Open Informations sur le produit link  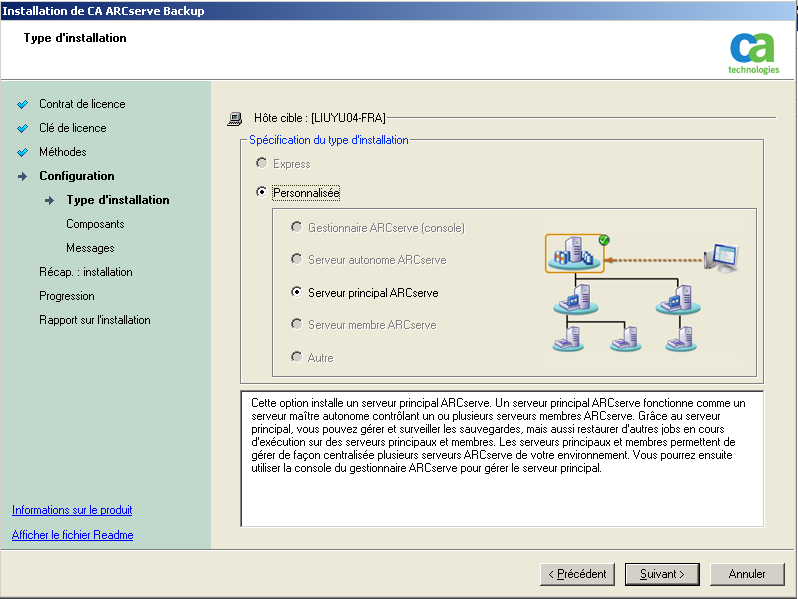pos(72,510)
